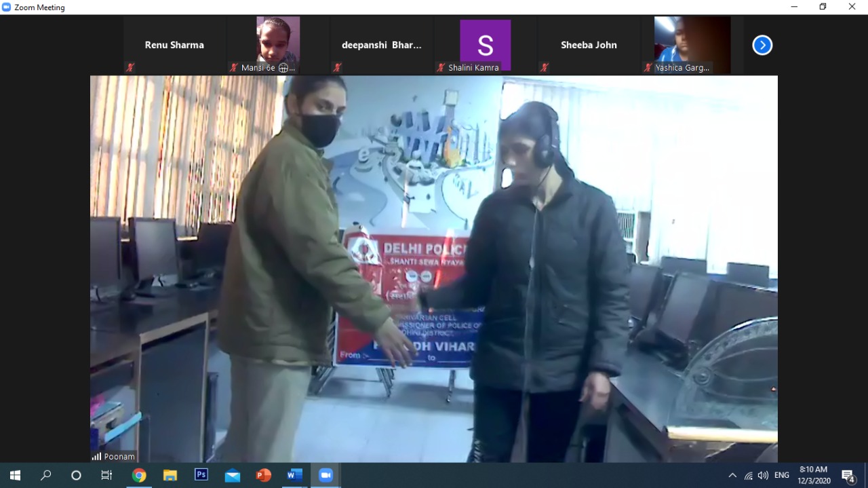Switch to PowerPoint in the taskbar

click(264, 475)
